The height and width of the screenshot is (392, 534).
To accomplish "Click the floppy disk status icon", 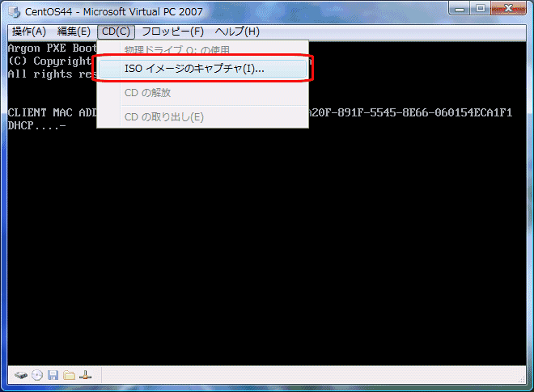I will 53,375.
